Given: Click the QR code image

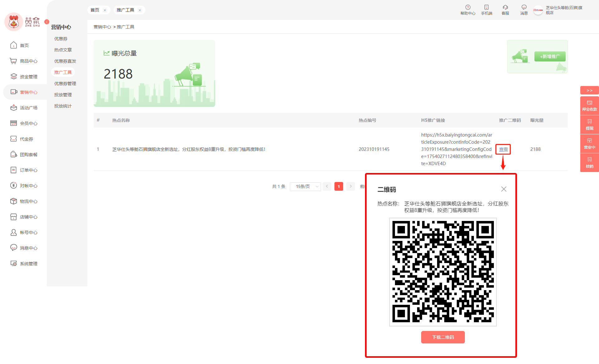Looking at the screenshot, I should point(443,272).
